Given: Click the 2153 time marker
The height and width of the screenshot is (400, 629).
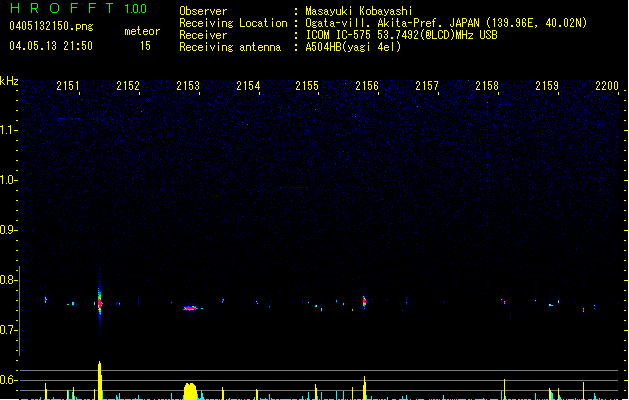Looking at the screenshot, I should point(188,86).
